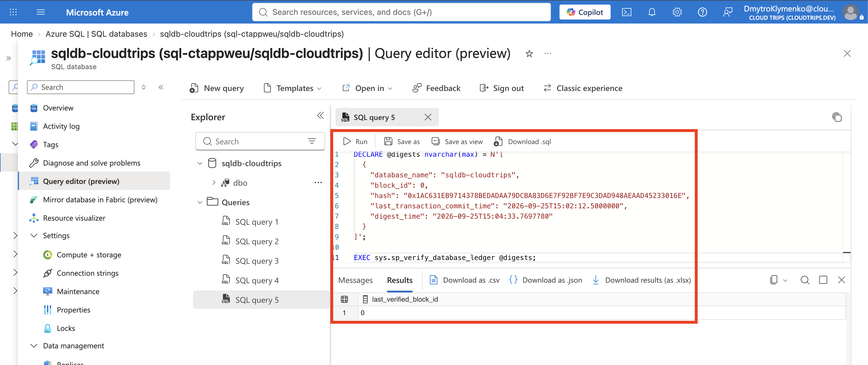Click Save as view
This screenshot has height=365, width=868.
[457, 141]
